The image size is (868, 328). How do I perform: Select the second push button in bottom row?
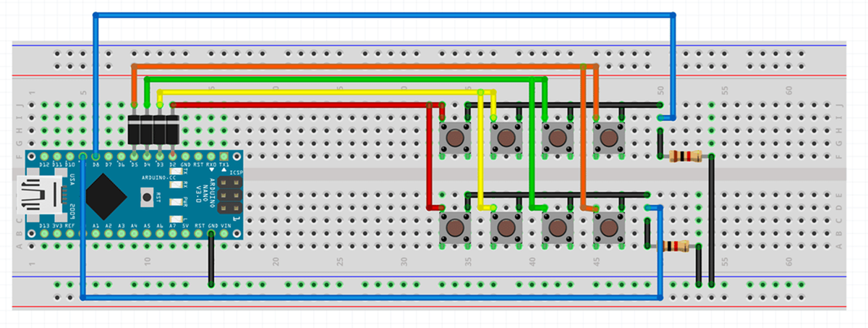pyautogui.click(x=506, y=227)
